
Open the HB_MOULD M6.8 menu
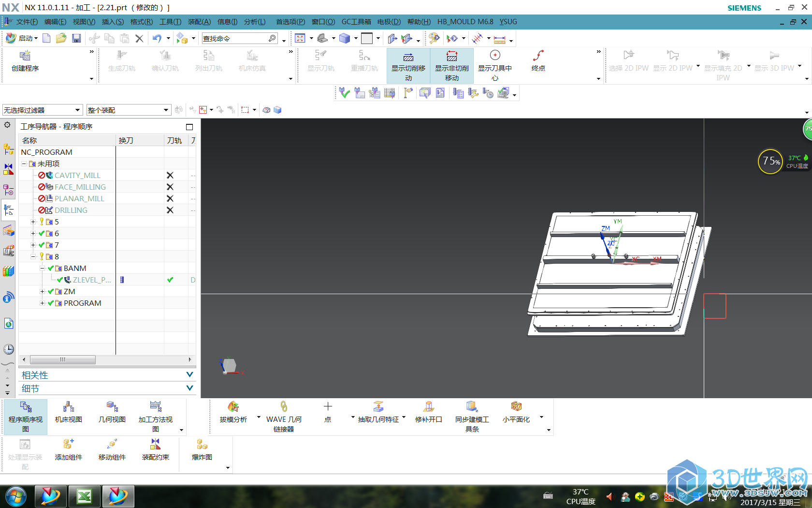coord(465,22)
